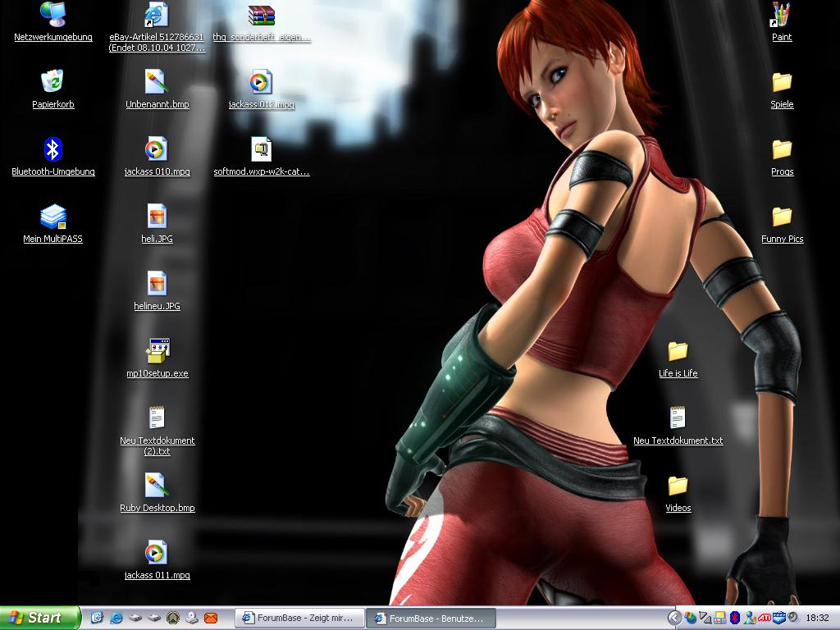Click the 18:32 system clock
Image resolution: width=840 pixels, height=630 pixels.
pos(818,618)
